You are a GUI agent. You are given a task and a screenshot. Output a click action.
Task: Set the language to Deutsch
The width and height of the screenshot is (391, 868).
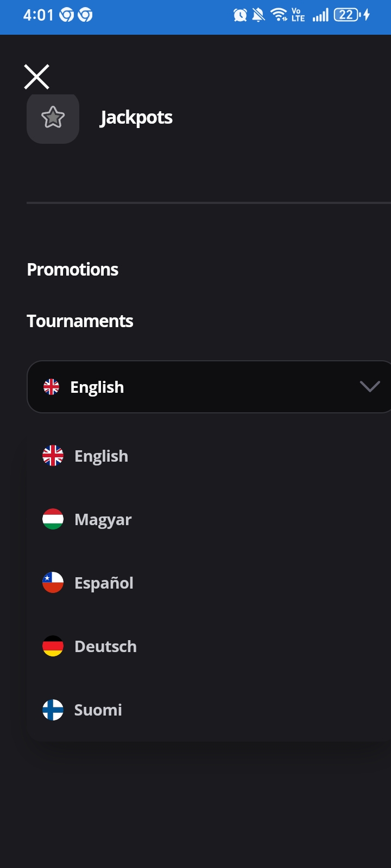(x=105, y=647)
